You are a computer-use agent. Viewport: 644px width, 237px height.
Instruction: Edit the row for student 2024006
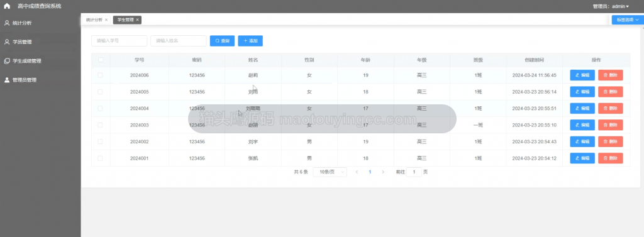tap(582, 75)
